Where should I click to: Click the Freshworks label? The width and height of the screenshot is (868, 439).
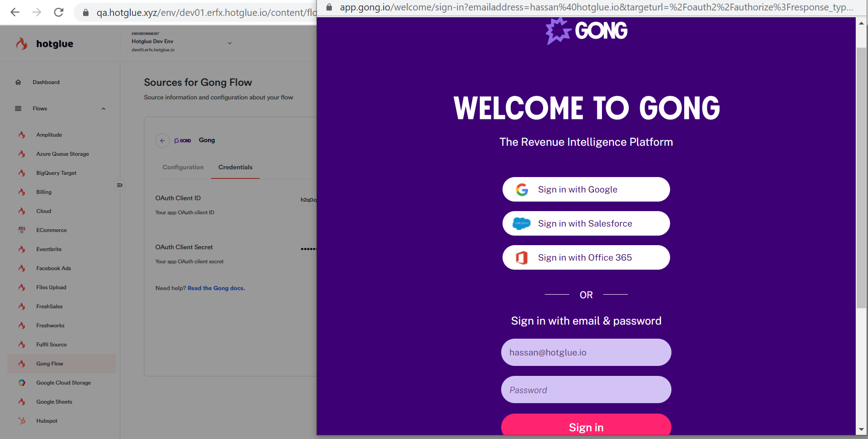(x=50, y=326)
